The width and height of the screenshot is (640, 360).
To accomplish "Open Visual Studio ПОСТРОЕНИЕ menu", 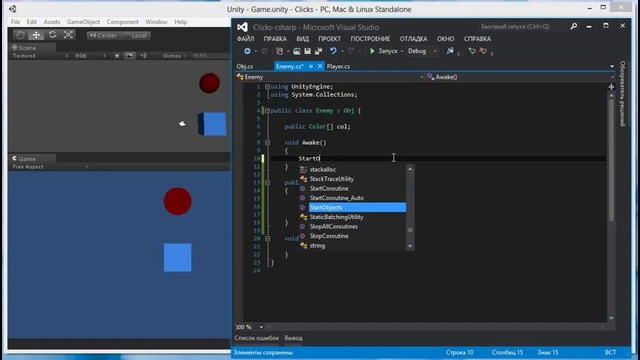I will tap(370, 39).
